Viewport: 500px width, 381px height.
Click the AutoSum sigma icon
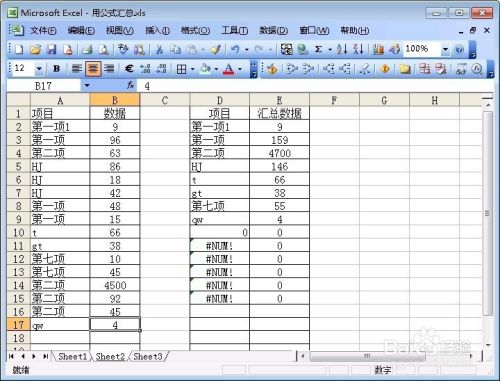(318, 50)
